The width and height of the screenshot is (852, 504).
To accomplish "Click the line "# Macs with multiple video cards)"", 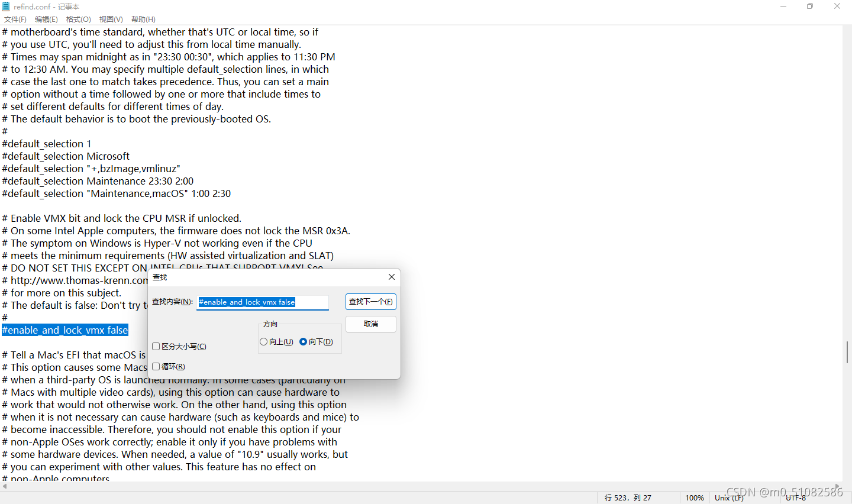I will click(x=171, y=392).
